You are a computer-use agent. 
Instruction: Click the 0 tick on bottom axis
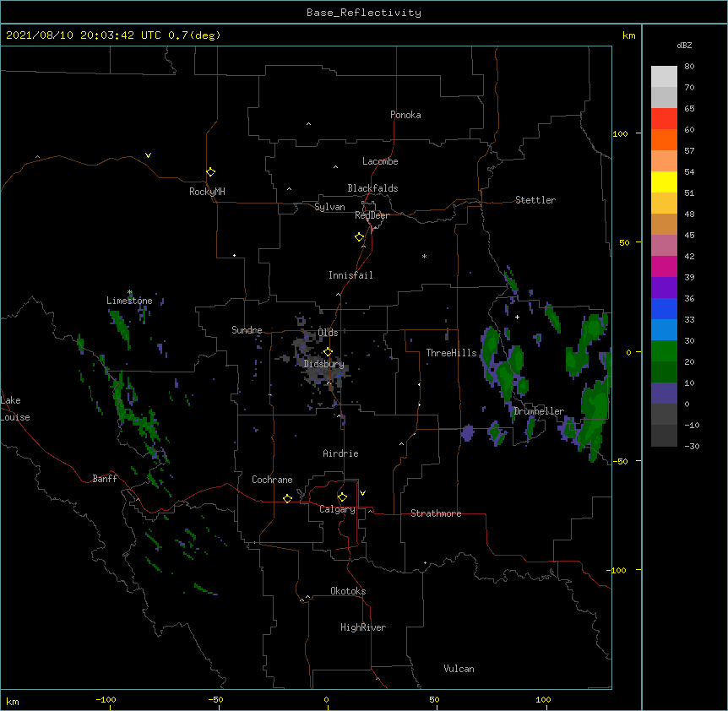tap(326, 699)
